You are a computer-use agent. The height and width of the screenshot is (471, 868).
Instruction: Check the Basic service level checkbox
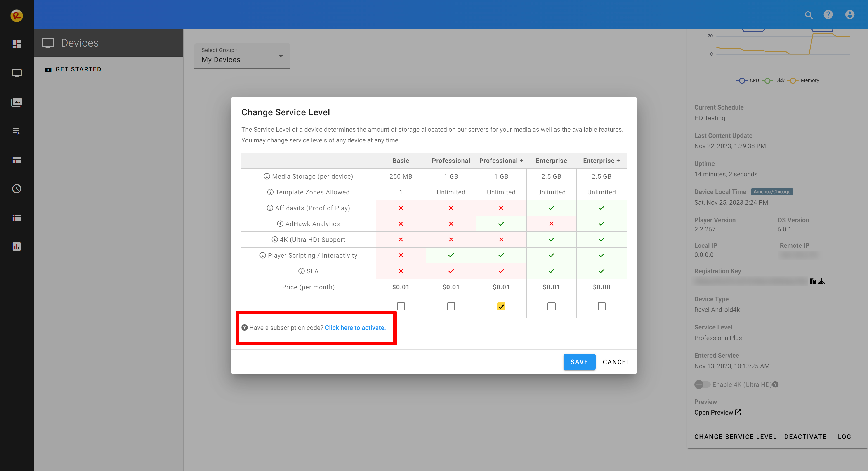401,306
